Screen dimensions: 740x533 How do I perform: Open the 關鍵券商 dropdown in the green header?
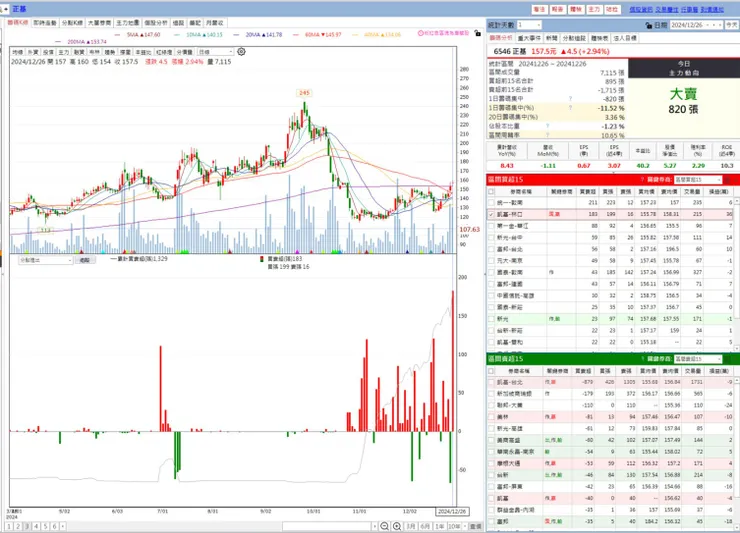click(x=698, y=359)
